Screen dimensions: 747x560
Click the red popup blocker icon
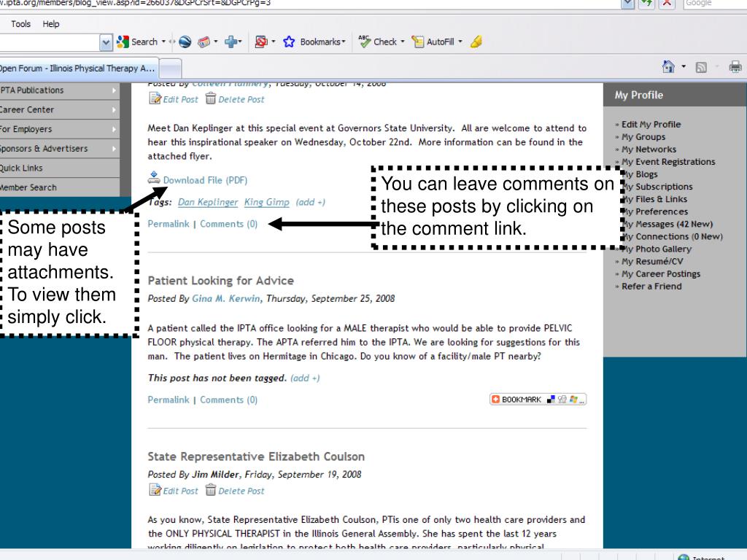tap(261, 42)
